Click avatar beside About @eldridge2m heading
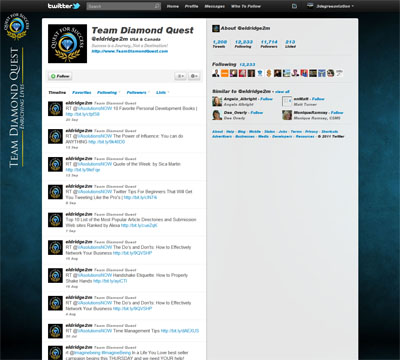This screenshot has width=400, height=360. tap(216, 28)
